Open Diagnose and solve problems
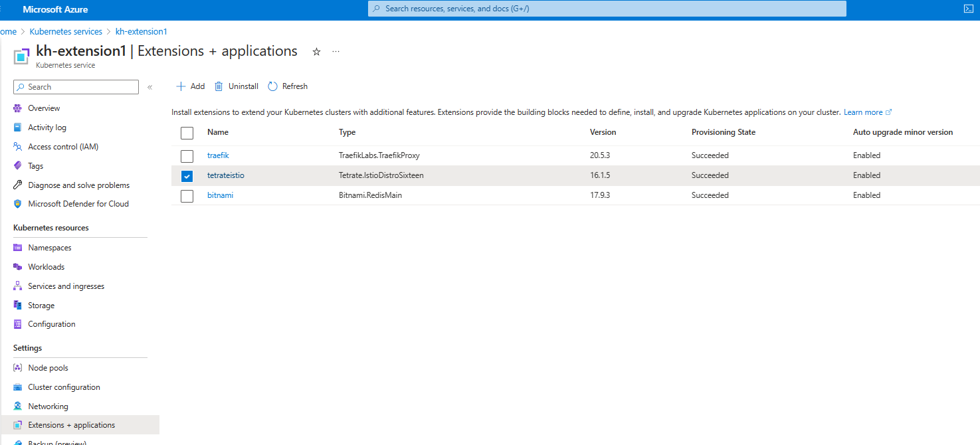 tap(79, 185)
